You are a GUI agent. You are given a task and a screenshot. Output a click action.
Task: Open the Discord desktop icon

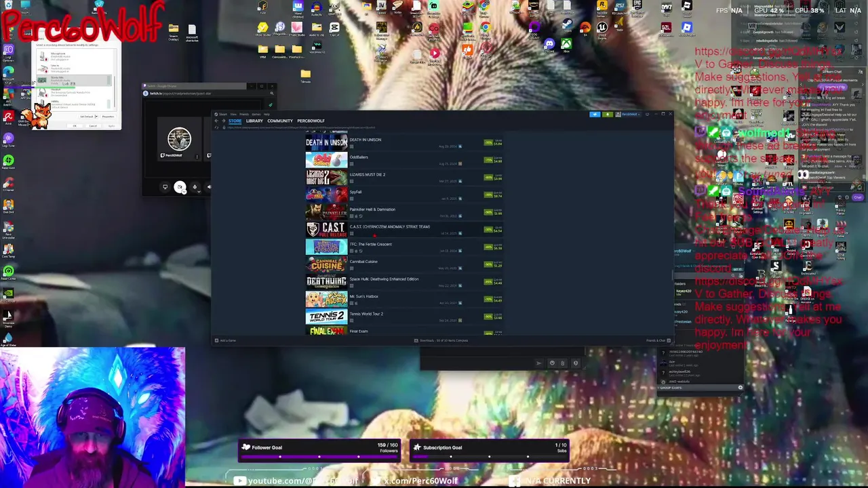(549, 45)
